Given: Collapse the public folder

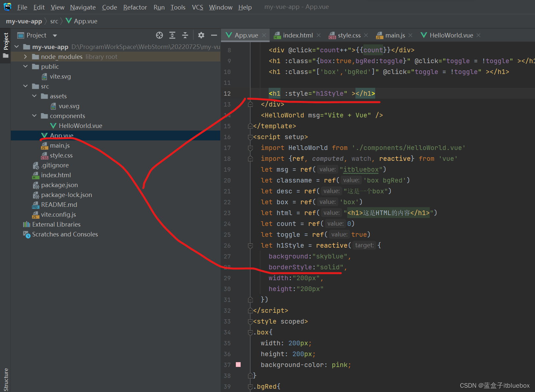Looking at the screenshot, I should pos(26,66).
